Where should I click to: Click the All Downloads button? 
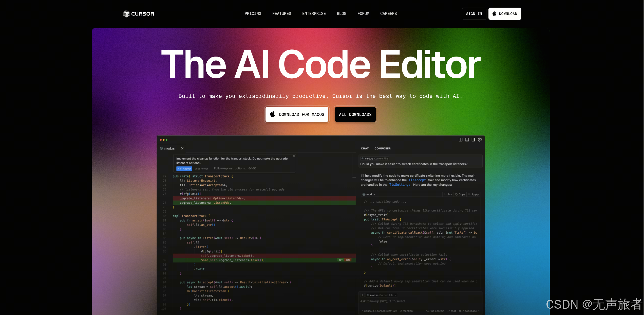coord(355,114)
